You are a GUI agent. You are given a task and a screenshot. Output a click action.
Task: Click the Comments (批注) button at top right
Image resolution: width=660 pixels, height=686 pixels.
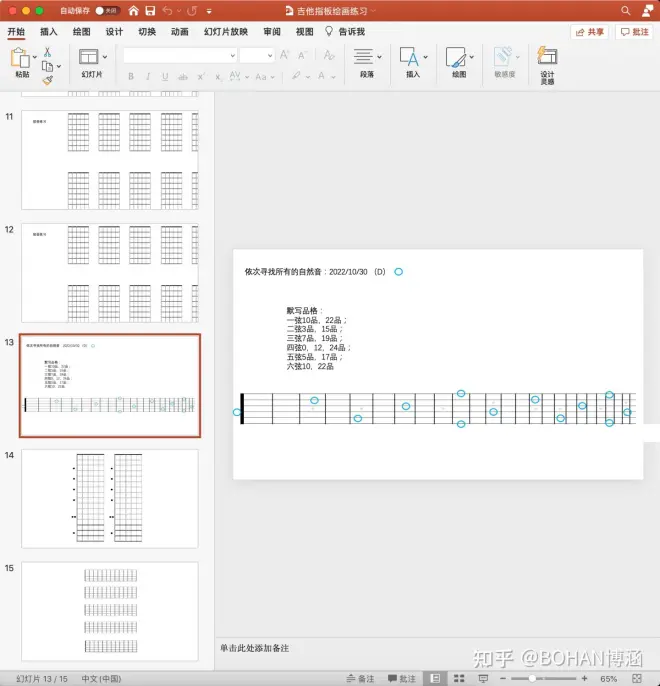[x=635, y=32]
